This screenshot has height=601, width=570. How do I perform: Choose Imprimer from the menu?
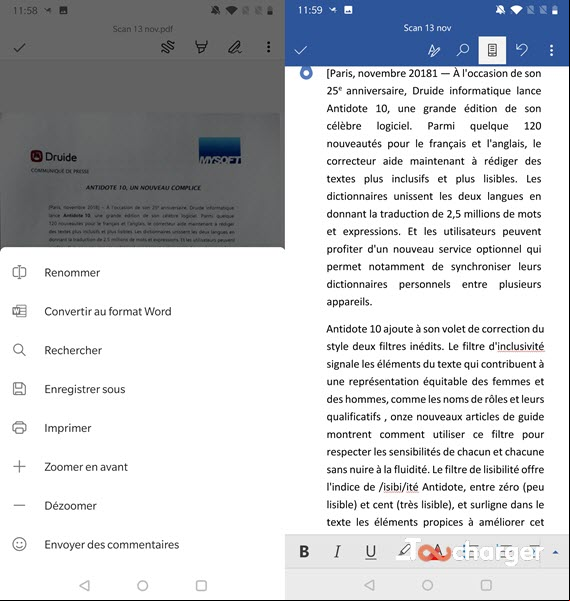coord(142,428)
